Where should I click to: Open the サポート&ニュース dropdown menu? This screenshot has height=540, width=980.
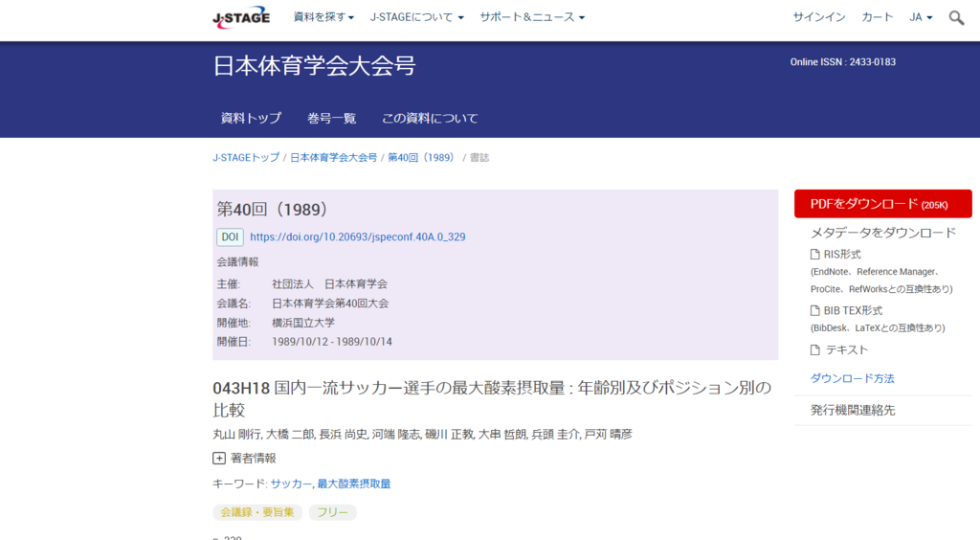click(x=532, y=17)
